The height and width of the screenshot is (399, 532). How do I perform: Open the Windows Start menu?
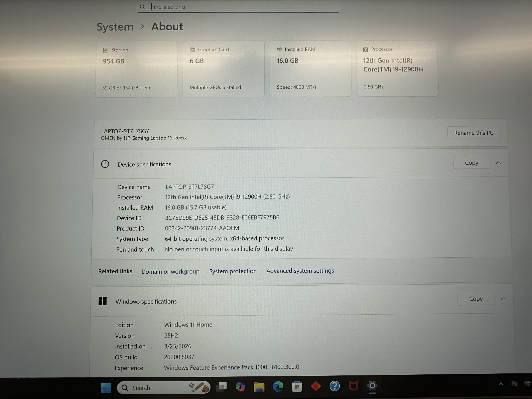(106, 388)
